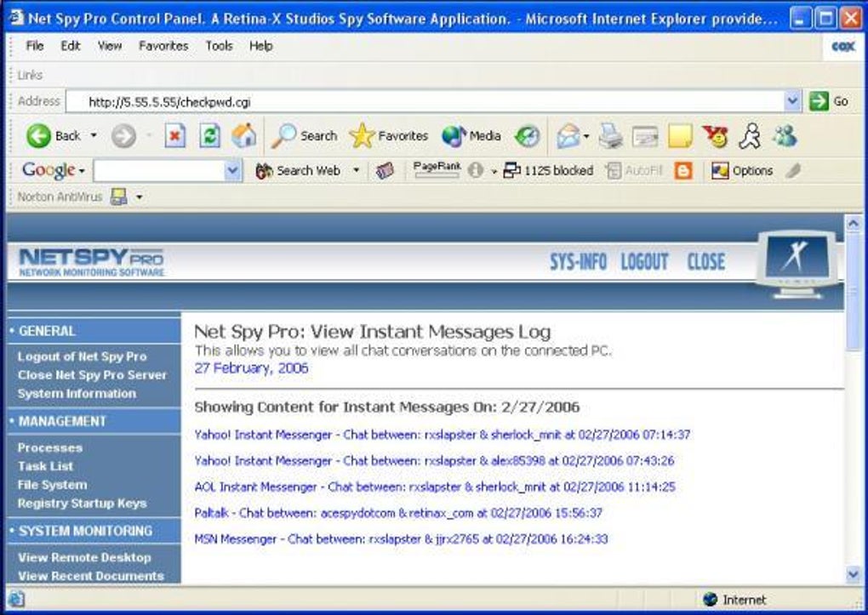The width and height of the screenshot is (868, 615).
Task: Open the File menu
Action: 35,46
